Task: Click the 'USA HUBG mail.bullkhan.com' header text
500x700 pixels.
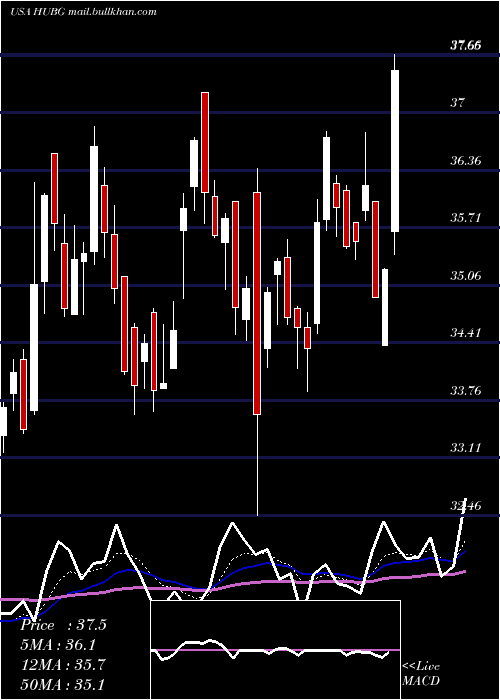Action: coord(83,12)
